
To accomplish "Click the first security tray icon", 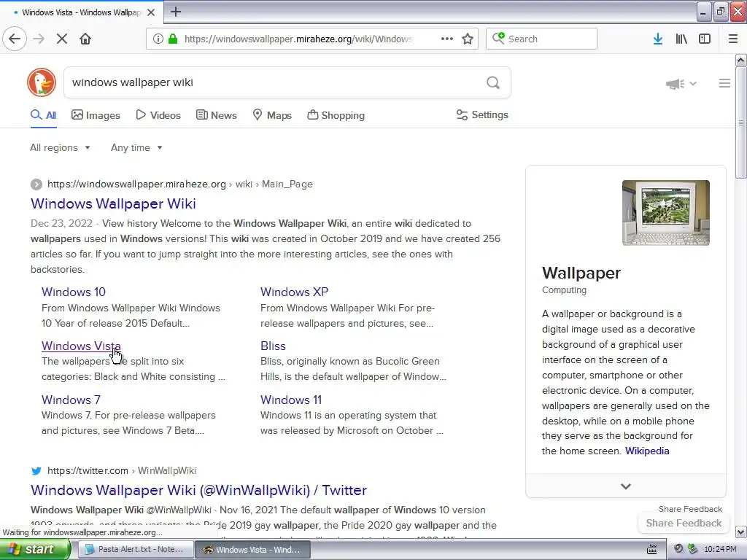I will coord(679,549).
